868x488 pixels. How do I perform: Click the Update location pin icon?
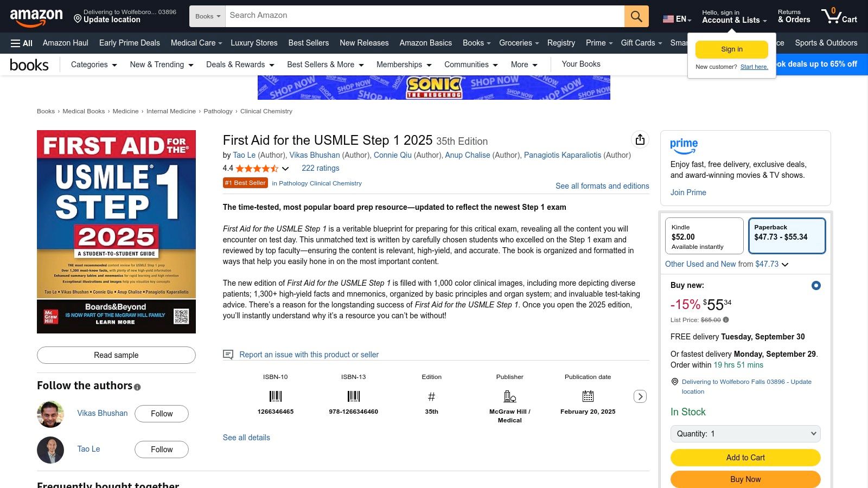(x=78, y=19)
